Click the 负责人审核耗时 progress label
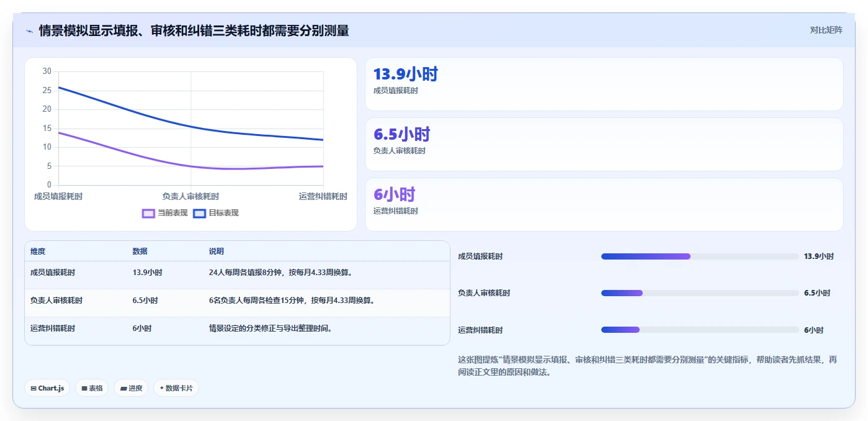Viewport: 868px width, 421px height. point(484,293)
